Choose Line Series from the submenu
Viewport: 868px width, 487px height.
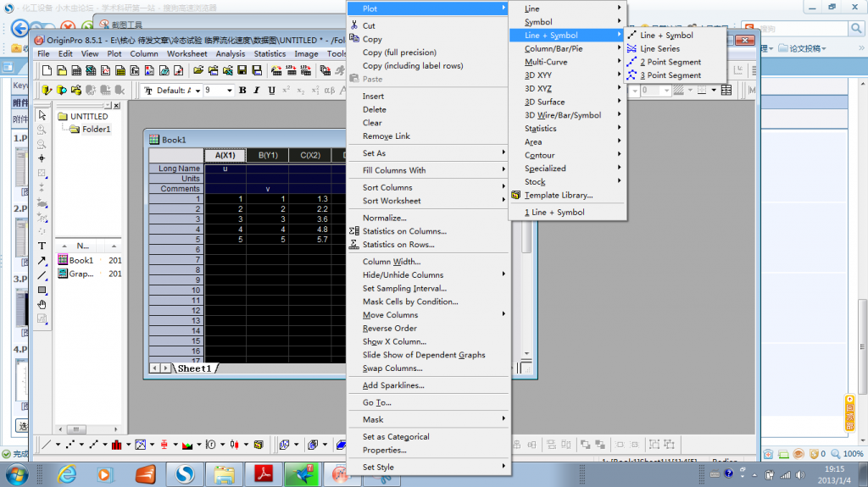click(659, 49)
